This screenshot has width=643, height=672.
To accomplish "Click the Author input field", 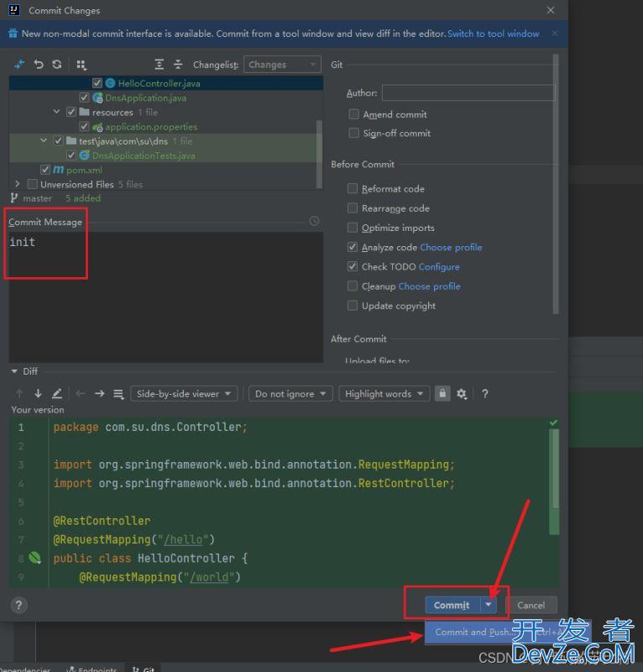I will coord(468,92).
